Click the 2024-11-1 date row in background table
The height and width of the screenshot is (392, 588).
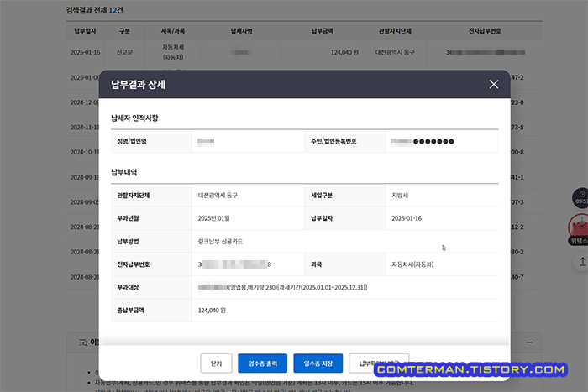tap(84, 128)
